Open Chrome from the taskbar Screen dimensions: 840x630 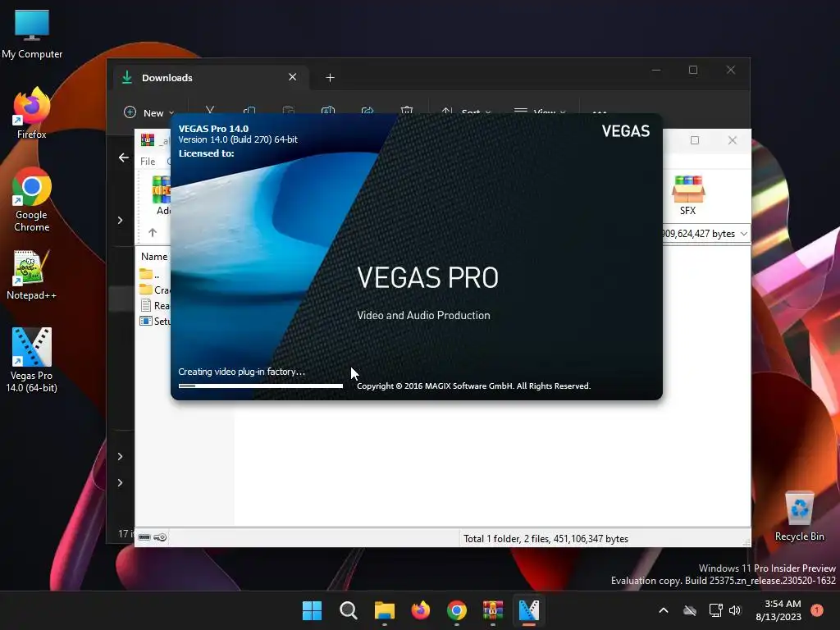[x=456, y=610]
